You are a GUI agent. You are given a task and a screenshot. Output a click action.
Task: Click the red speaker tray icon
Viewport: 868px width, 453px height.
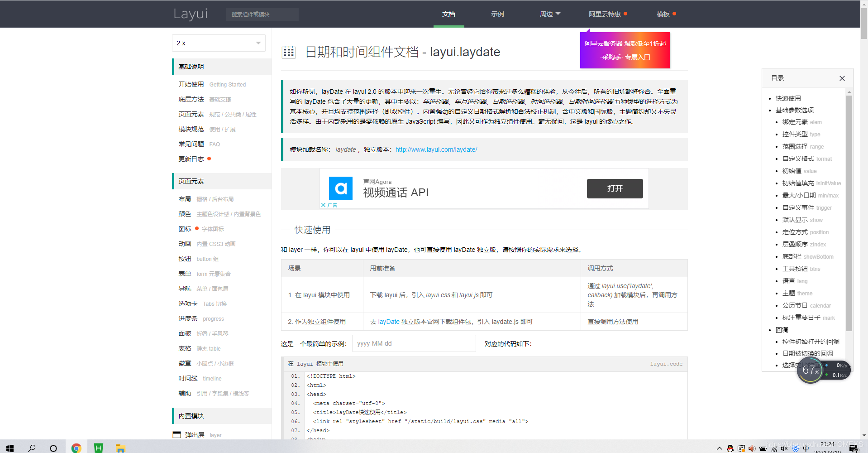[752, 448]
